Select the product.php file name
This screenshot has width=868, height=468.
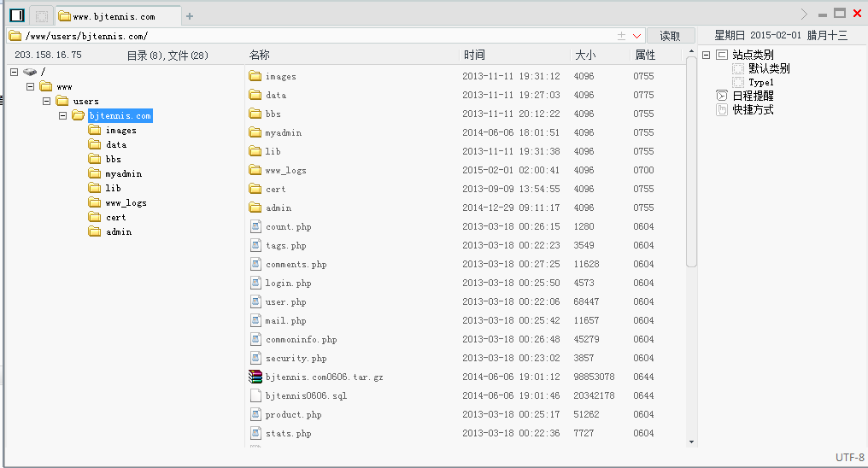coord(293,414)
